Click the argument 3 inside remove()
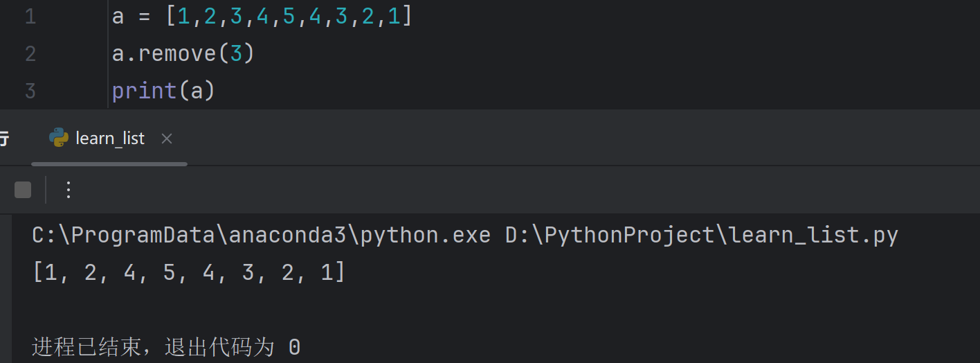The image size is (980, 363). (x=236, y=54)
